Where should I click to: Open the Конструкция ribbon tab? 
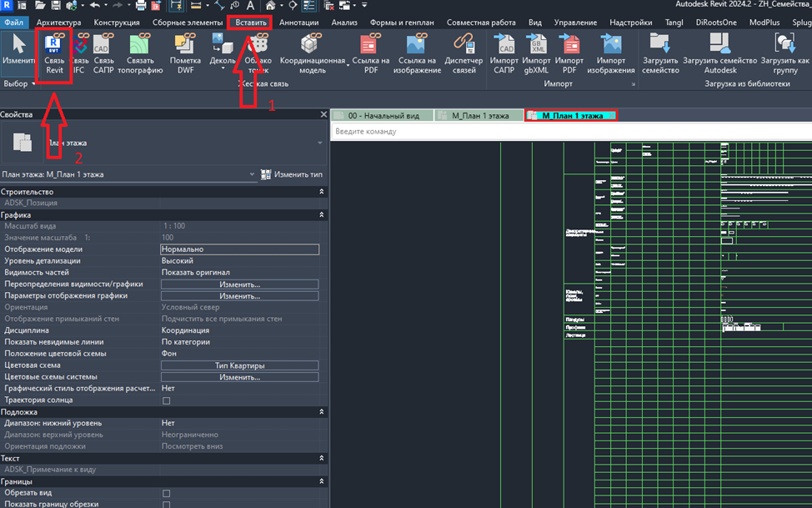point(117,23)
